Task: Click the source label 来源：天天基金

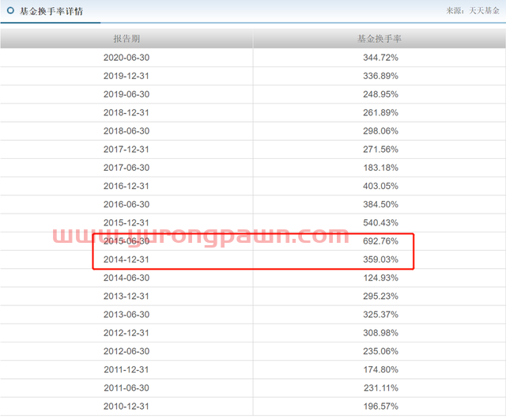Action: [x=473, y=10]
